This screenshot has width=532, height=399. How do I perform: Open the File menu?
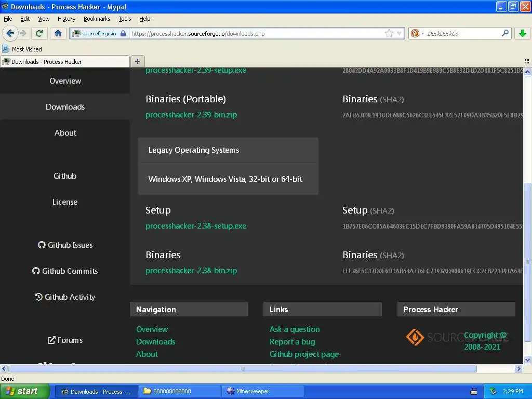8,19
